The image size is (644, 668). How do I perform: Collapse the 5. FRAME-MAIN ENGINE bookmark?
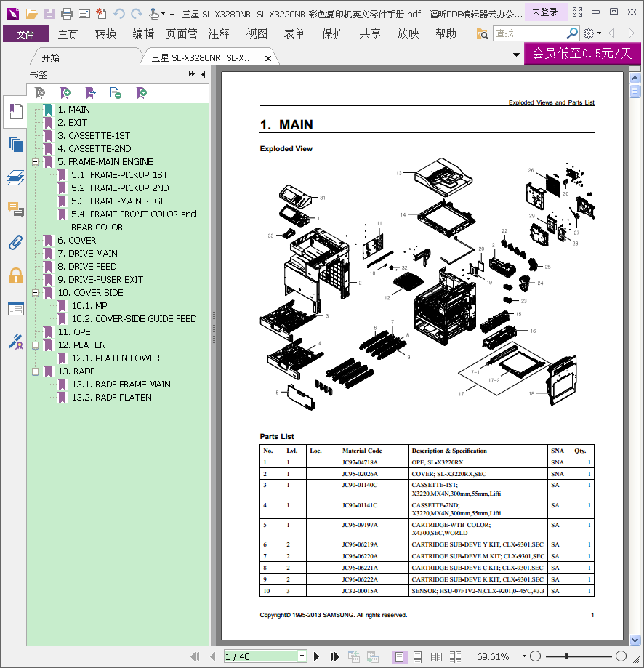(36, 162)
